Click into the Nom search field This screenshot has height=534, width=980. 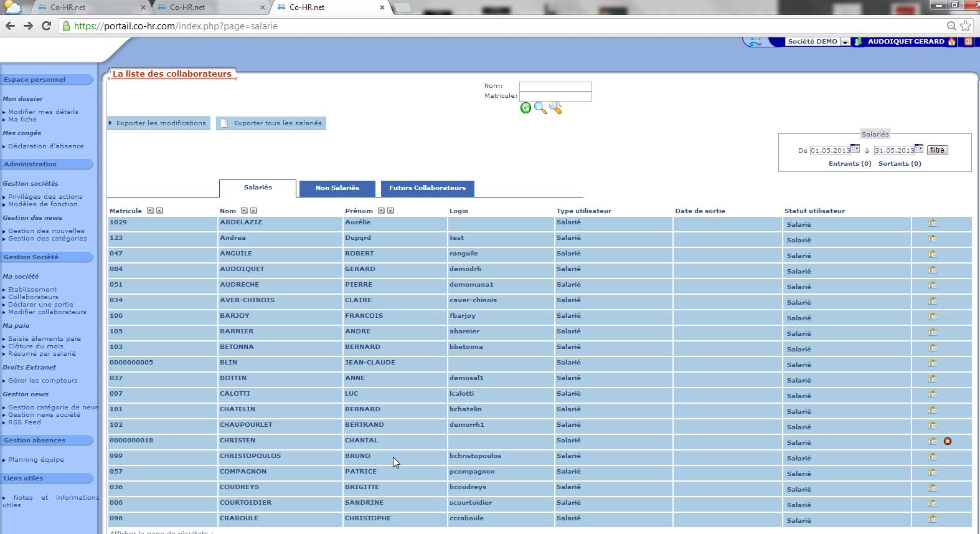pos(555,87)
